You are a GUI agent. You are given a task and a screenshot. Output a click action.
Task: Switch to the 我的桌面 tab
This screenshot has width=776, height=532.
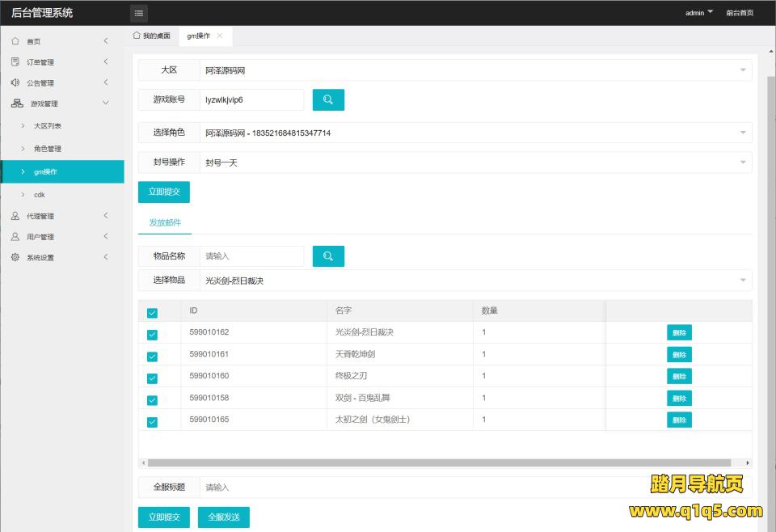[152, 36]
